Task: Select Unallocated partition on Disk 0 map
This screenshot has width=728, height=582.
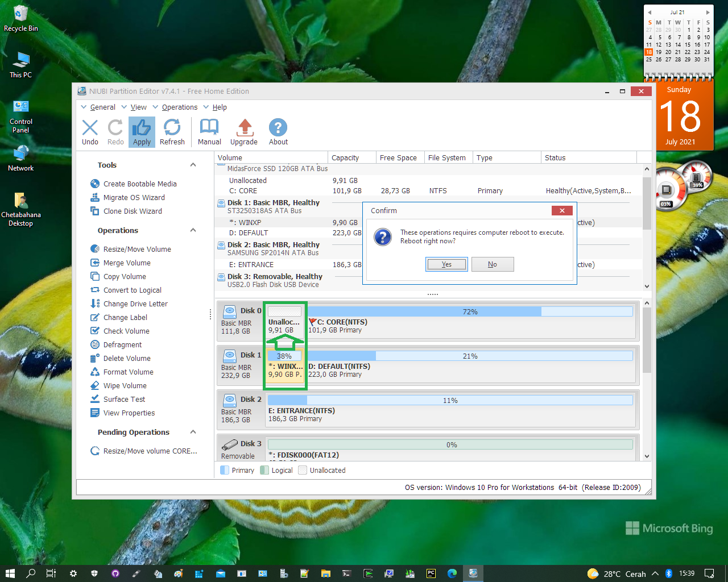Action: [x=284, y=321]
